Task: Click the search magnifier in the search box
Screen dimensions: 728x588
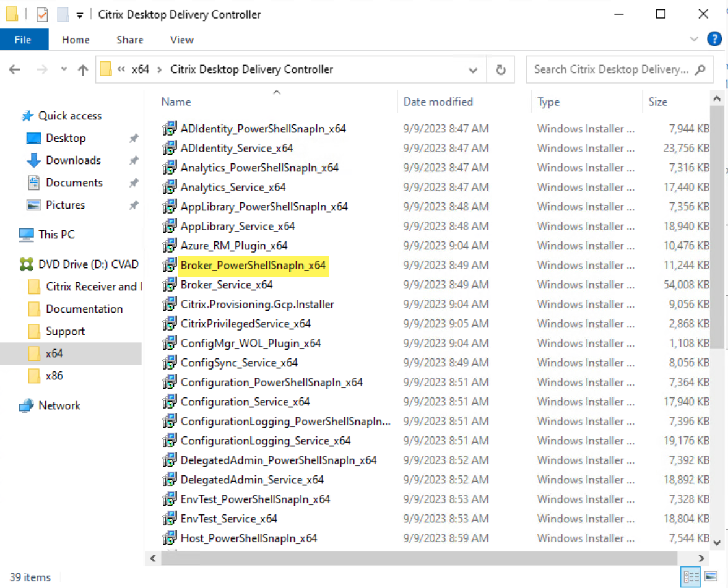Action: 699,69
